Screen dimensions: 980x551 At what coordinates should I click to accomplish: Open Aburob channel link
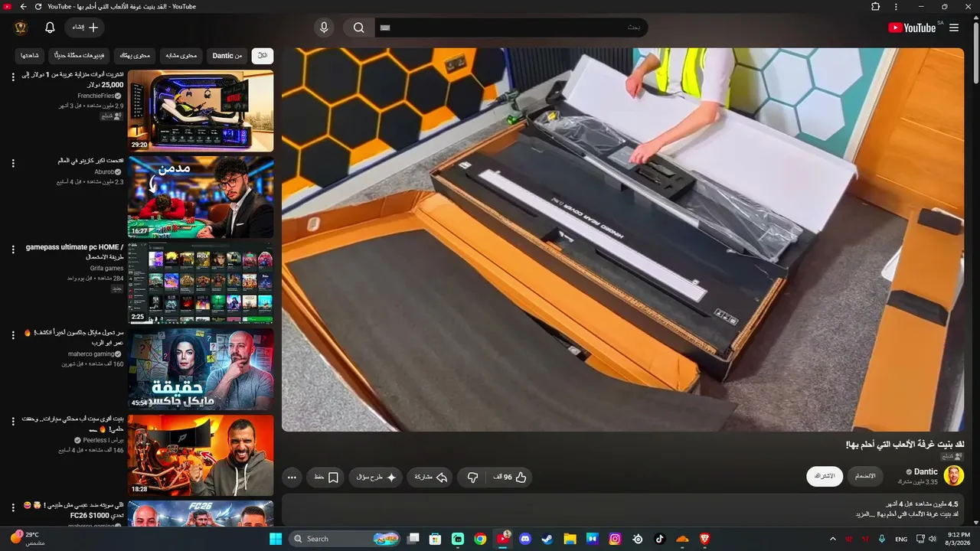pos(104,172)
